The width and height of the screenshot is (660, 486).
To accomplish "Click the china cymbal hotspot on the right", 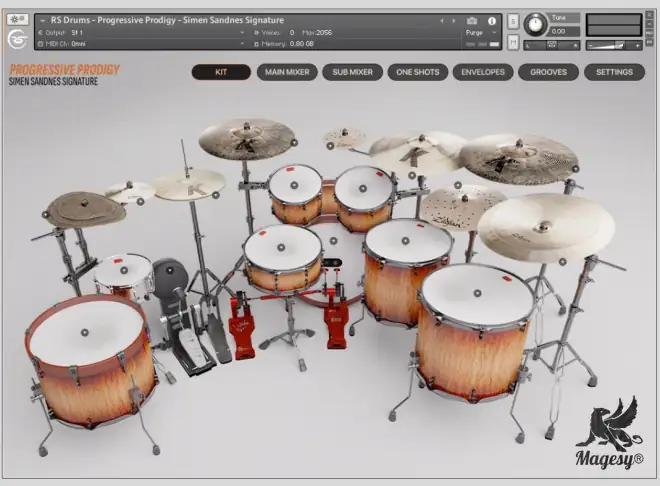I will point(562,262).
